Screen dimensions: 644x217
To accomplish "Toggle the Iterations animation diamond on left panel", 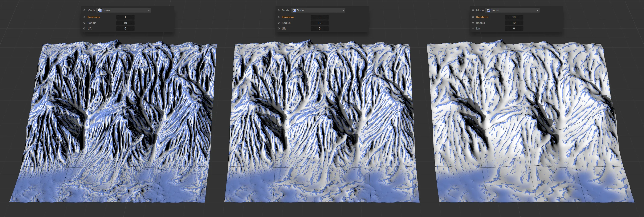I will pyautogui.click(x=84, y=17).
